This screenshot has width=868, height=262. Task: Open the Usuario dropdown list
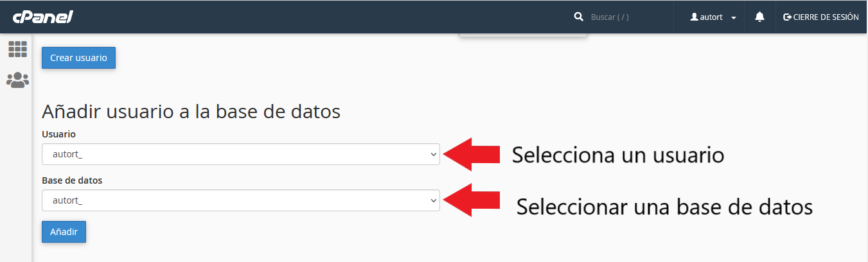(x=240, y=154)
